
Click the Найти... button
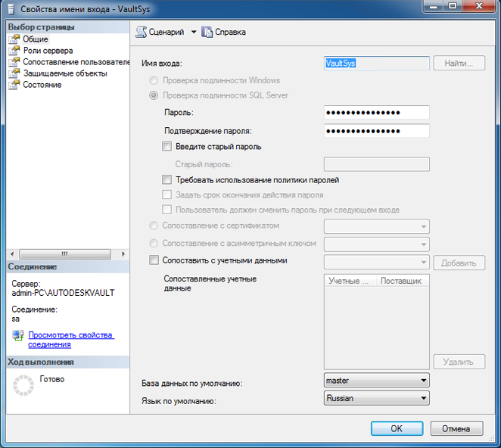(459, 63)
